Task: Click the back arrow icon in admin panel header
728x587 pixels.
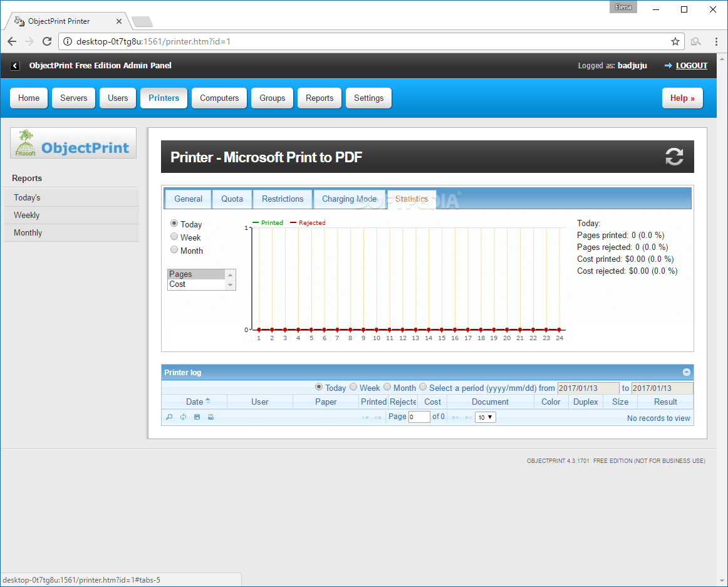Action: [15, 66]
